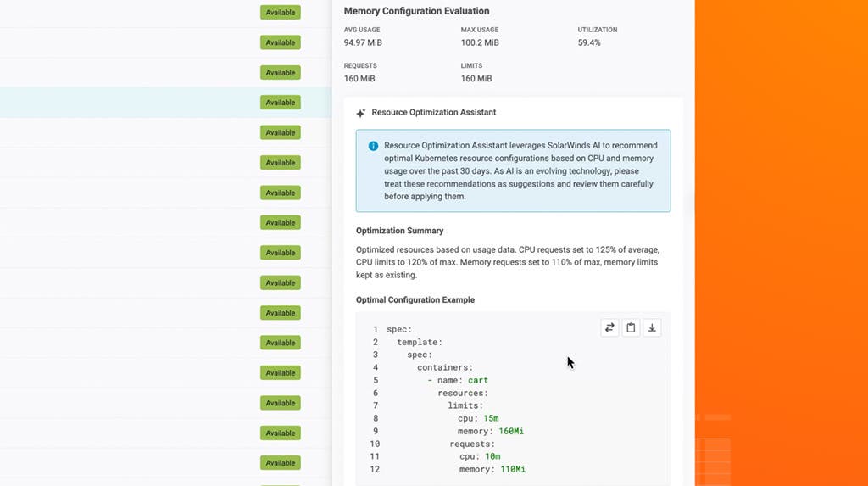
Task: Select the Memory Configuration Evaluation heading
Action: coord(416,12)
